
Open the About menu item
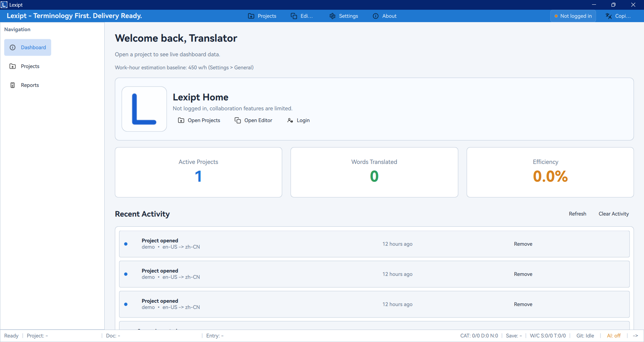pos(385,16)
